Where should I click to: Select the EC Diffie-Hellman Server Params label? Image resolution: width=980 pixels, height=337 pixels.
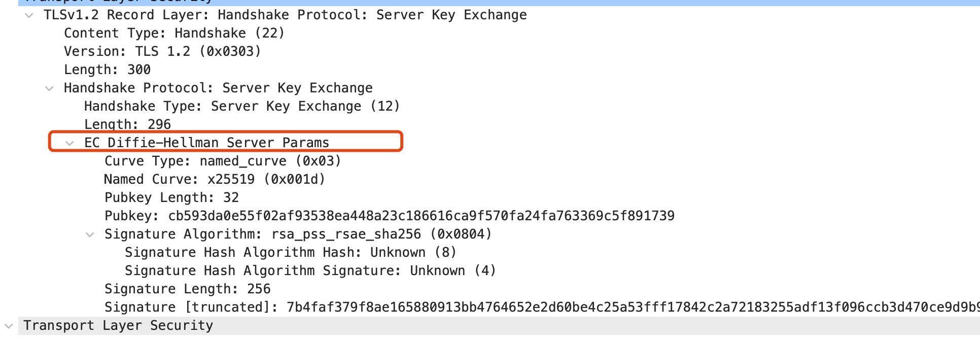point(206,143)
